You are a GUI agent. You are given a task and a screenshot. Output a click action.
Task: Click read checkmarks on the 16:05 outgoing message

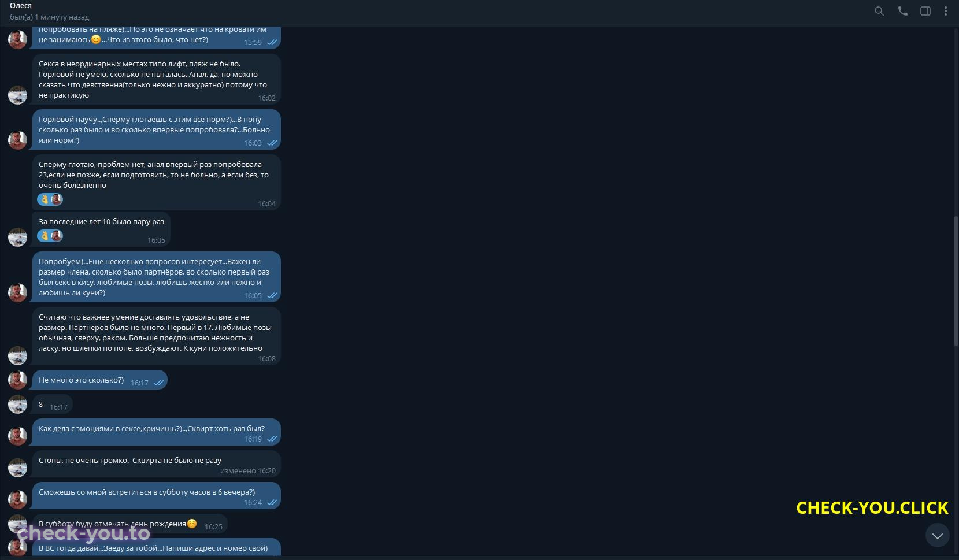pyautogui.click(x=272, y=296)
